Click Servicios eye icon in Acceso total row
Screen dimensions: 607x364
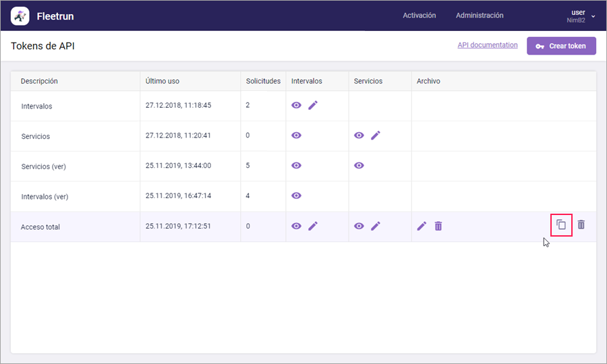[x=359, y=226]
